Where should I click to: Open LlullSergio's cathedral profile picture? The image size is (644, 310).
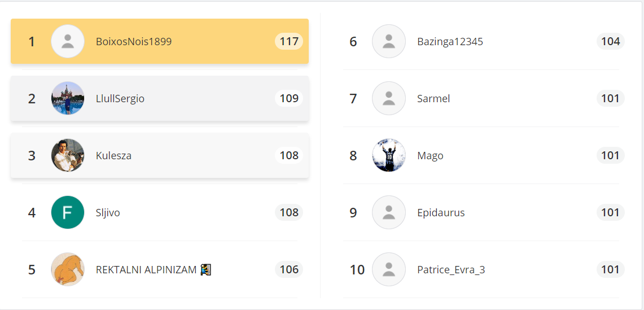pyautogui.click(x=68, y=98)
